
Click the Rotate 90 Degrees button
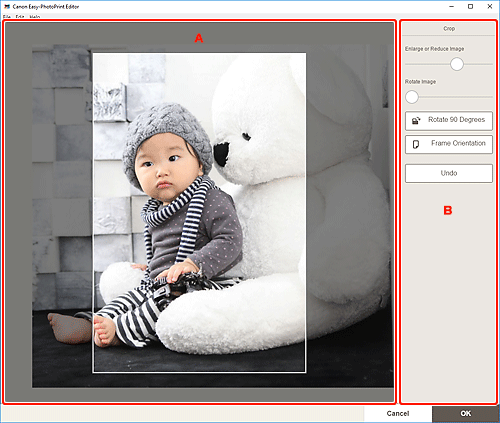tap(449, 121)
